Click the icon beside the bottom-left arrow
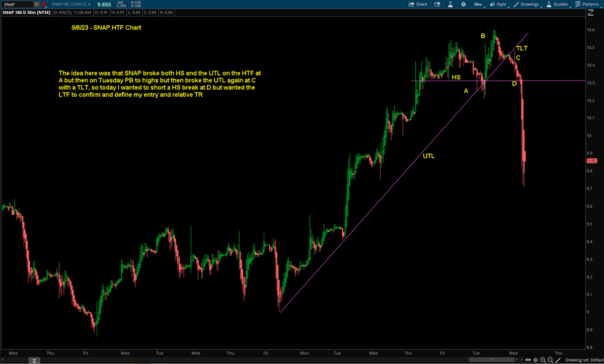604x364 pixels. [35, 360]
